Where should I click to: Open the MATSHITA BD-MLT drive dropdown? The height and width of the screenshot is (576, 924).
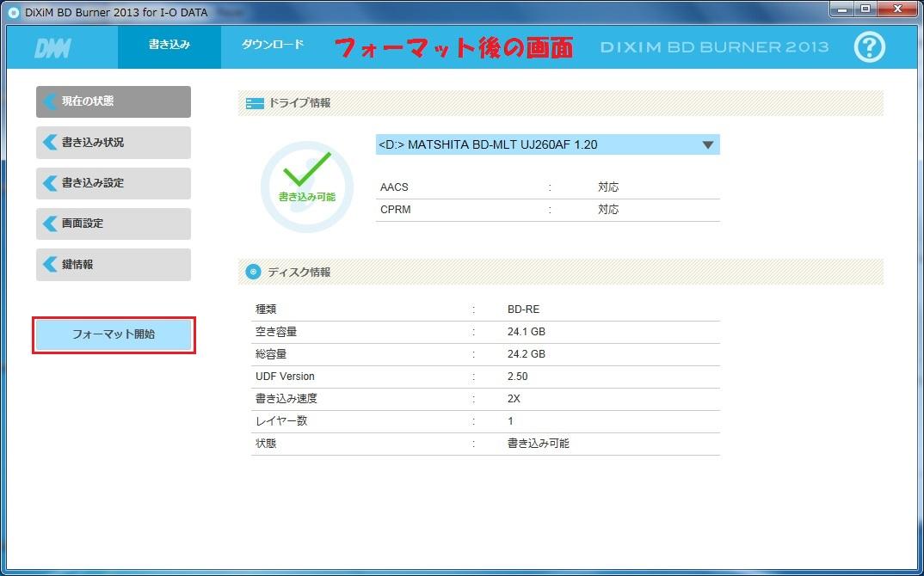(x=547, y=145)
